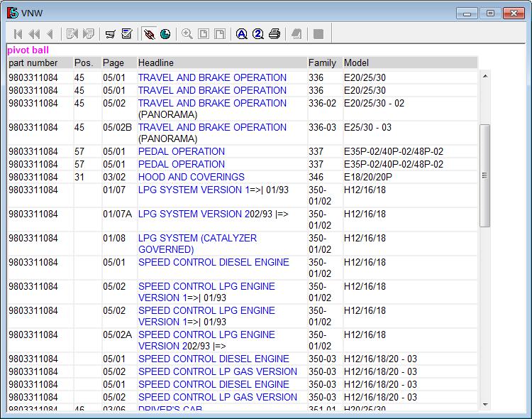Click the family cell '346'
The width and height of the screenshot is (532, 419).
(x=316, y=177)
